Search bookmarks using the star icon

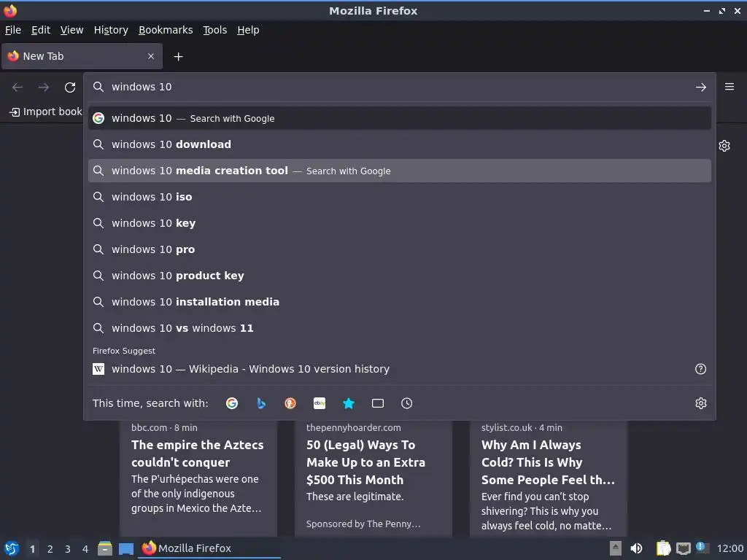[x=349, y=403]
